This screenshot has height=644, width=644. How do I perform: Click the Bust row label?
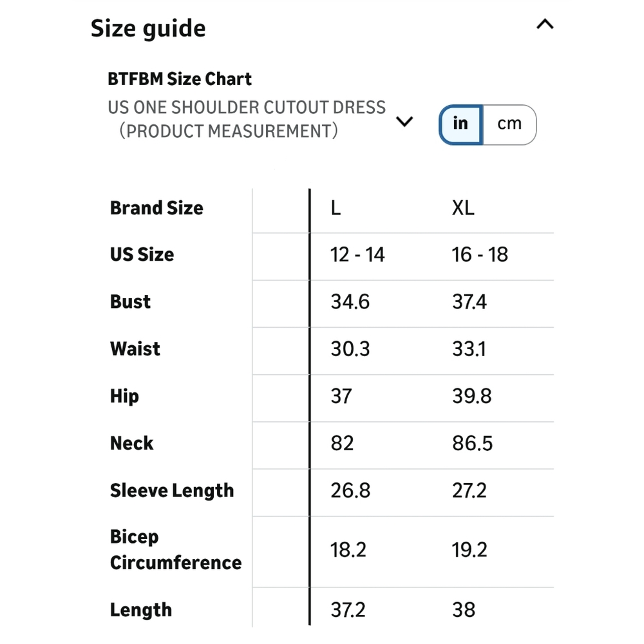click(130, 302)
